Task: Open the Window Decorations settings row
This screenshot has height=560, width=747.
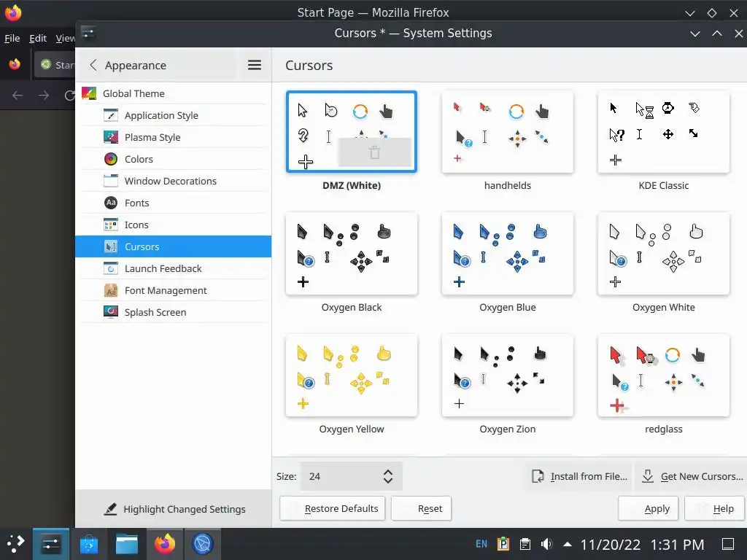Action: click(x=174, y=181)
